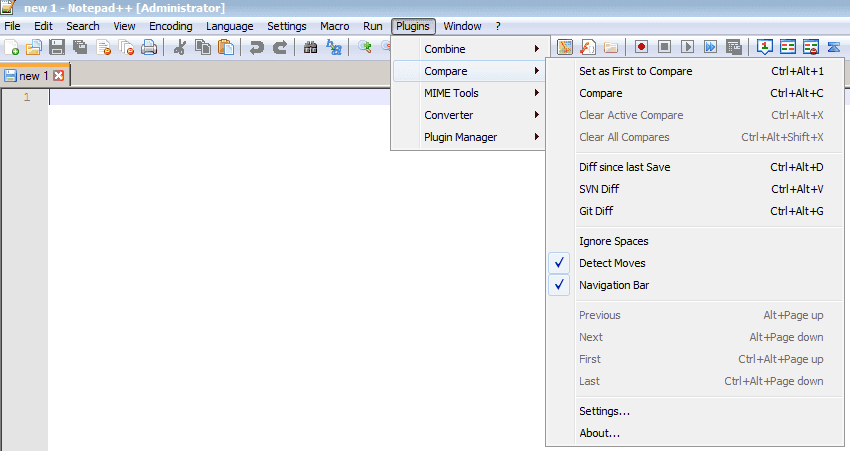This screenshot has width=850, height=451.
Task: Click the Folder as Workspace icon
Action: 611,47
